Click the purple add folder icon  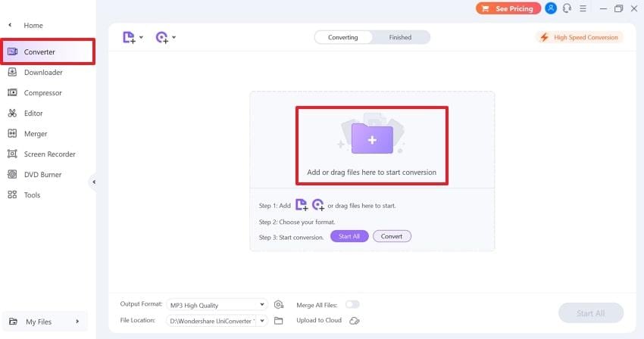[x=372, y=138]
